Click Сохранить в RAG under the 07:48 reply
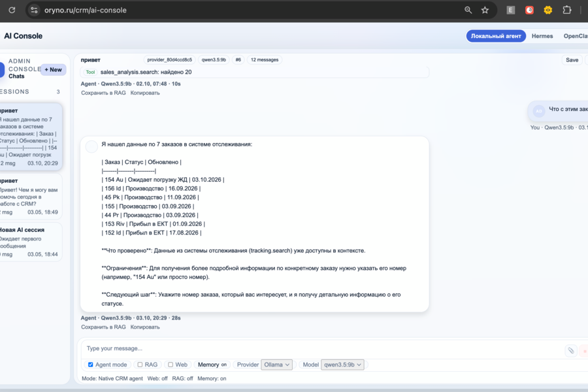 103,93
